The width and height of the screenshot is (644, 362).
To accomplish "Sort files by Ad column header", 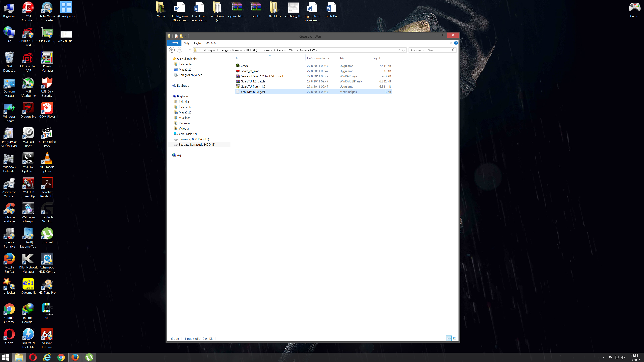I will point(270,58).
